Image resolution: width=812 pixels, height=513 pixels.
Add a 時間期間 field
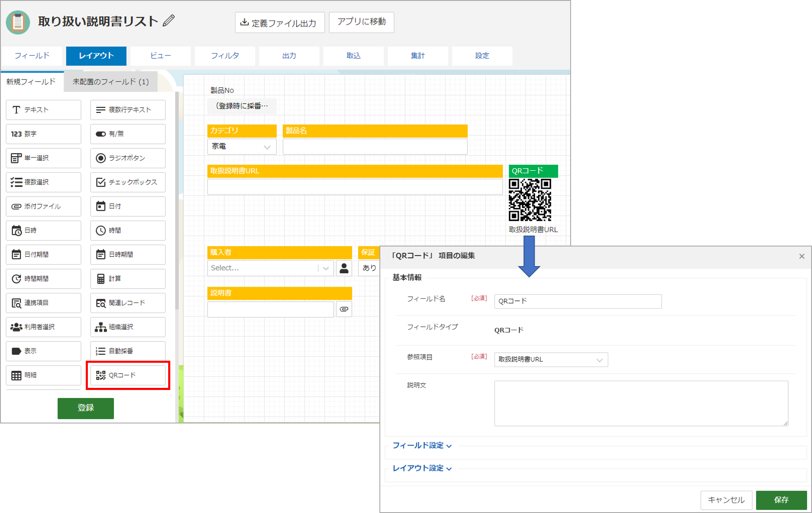click(44, 279)
